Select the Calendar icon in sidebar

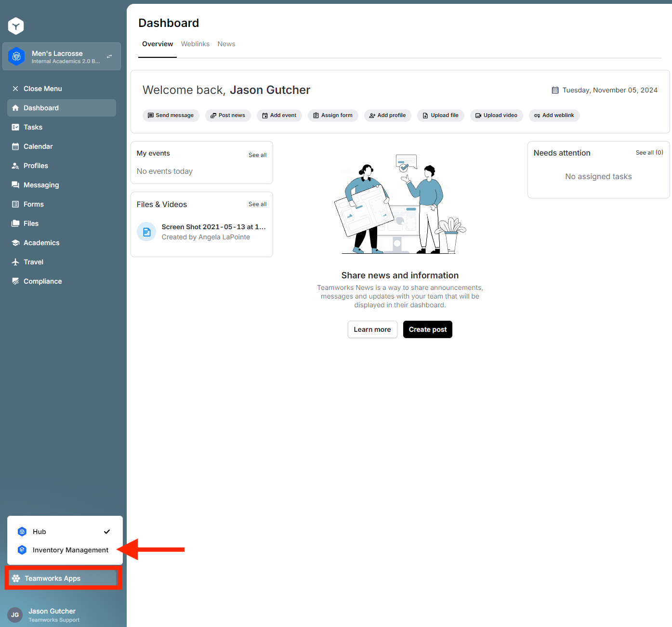[x=16, y=146]
